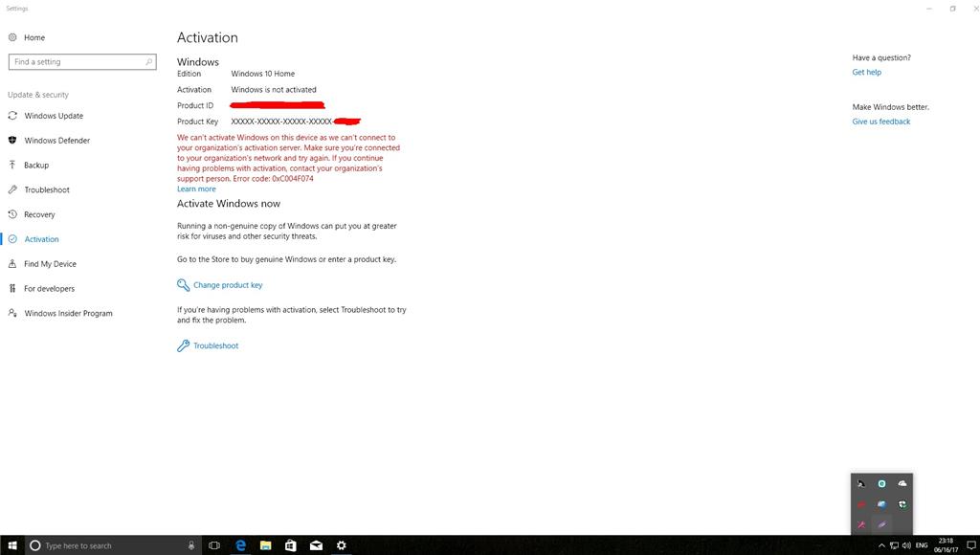980x555 pixels.
Task: Click the pink tools icon in tray popup
Action: [861, 525]
